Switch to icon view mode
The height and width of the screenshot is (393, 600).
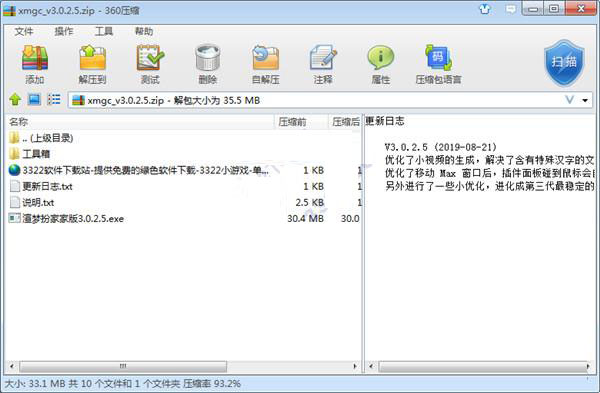[34, 100]
